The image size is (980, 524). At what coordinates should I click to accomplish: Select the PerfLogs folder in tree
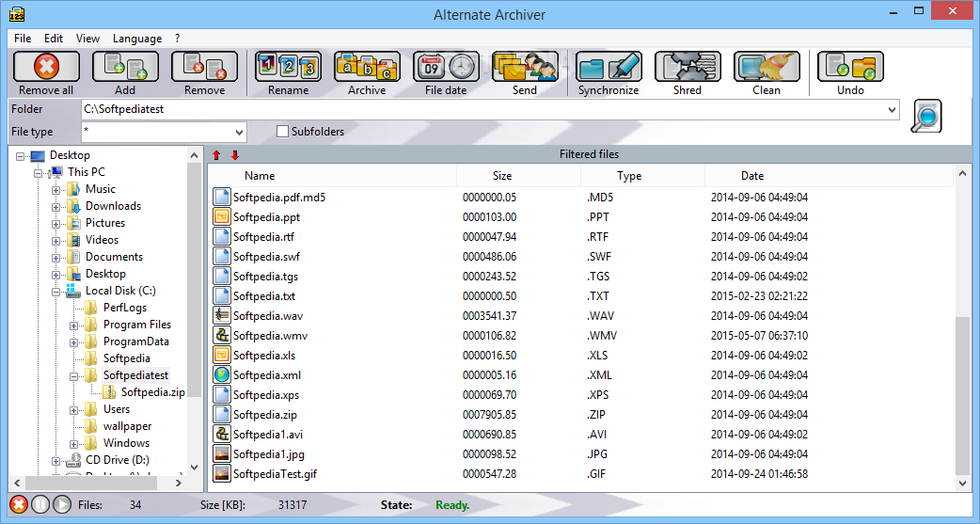[125, 308]
